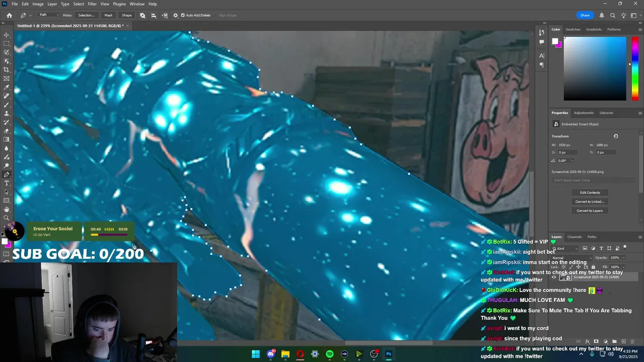Click the hue slider strip
Viewport: 644px width, 362px height.
[636, 68]
